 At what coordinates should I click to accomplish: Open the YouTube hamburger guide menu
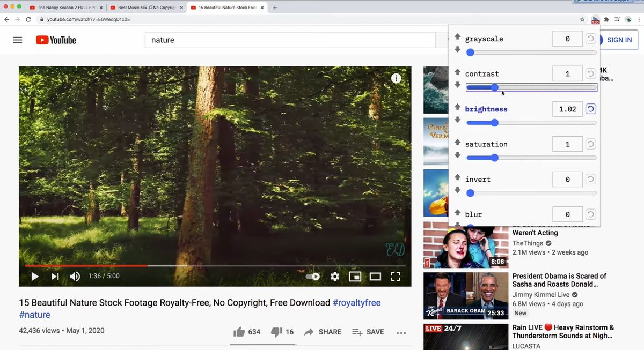click(x=17, y=40)
